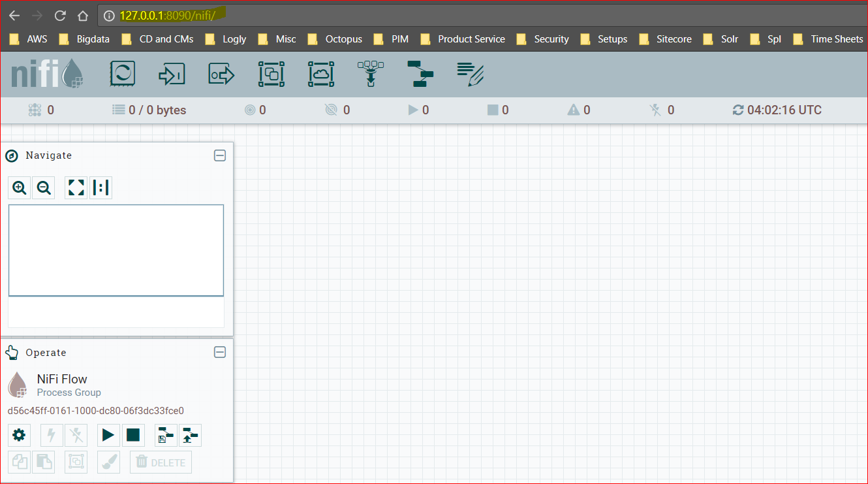Zoom out using the Navigate panel

coord(44,188)
